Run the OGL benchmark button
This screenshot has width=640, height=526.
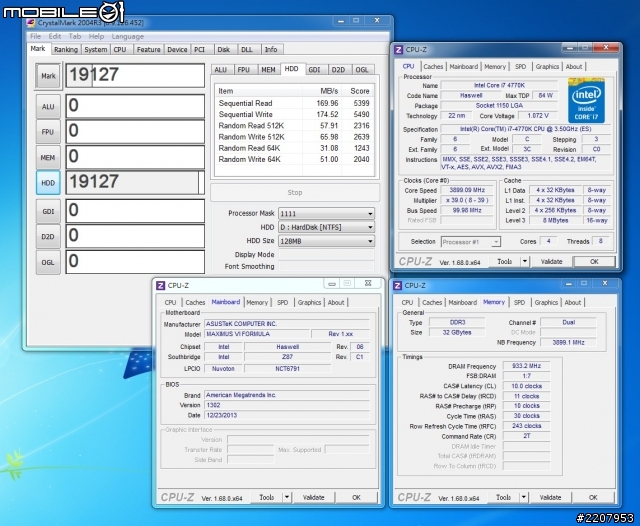pyautogui.click(x=48, y=262)
